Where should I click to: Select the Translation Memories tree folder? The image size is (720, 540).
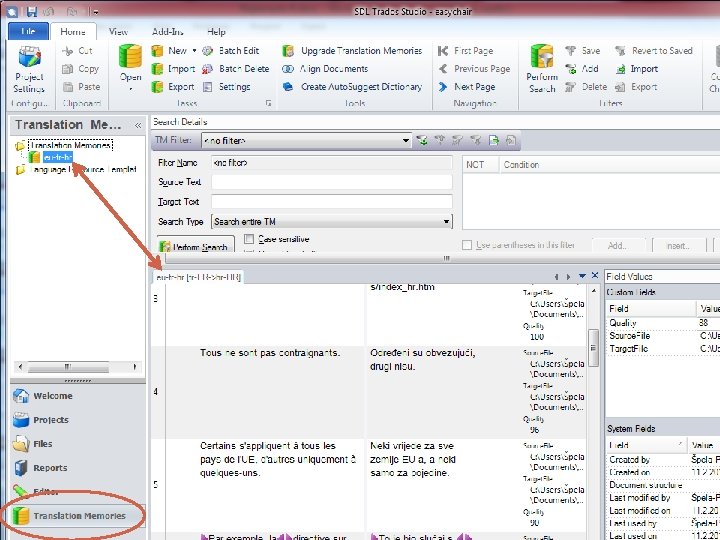point(70,146)
